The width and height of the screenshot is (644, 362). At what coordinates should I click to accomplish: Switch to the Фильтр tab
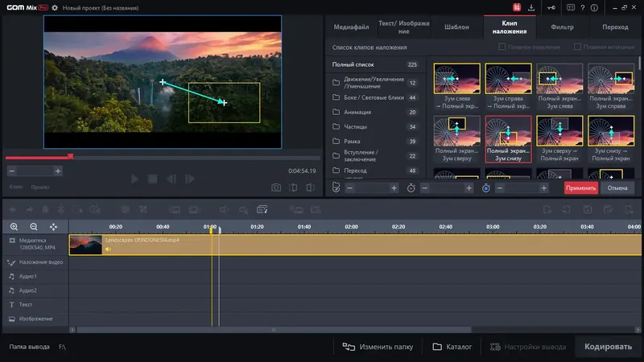point(562,27)
